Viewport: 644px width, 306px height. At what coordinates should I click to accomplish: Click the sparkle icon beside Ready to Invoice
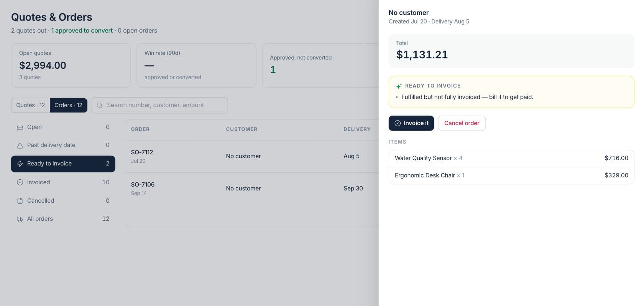click(399, 86)
